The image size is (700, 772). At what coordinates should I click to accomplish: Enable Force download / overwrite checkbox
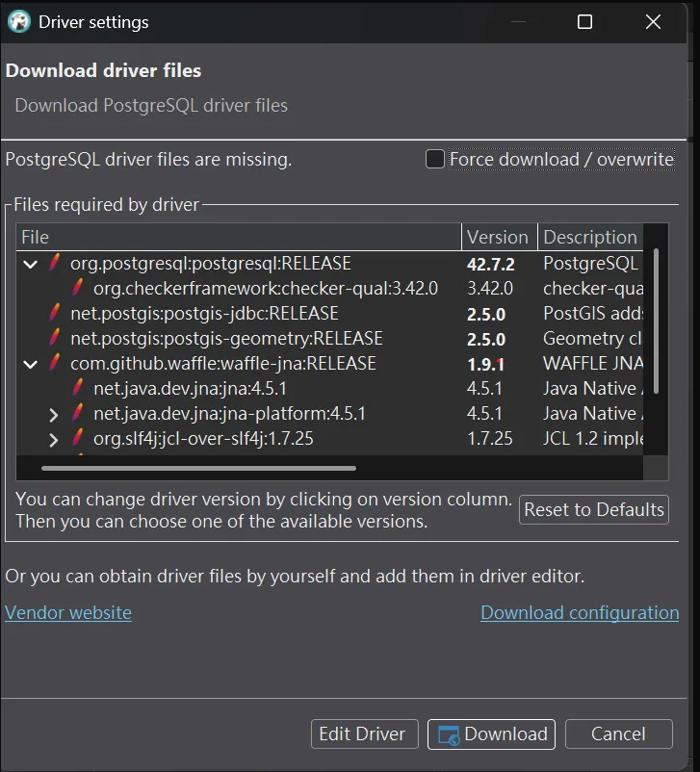point(435,159)
